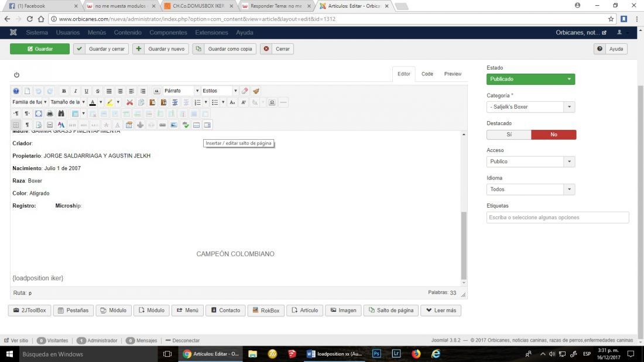Screen dimensions: 644x362
Task: Insert a blockquote with the quote icon
Action: [156, 91]
